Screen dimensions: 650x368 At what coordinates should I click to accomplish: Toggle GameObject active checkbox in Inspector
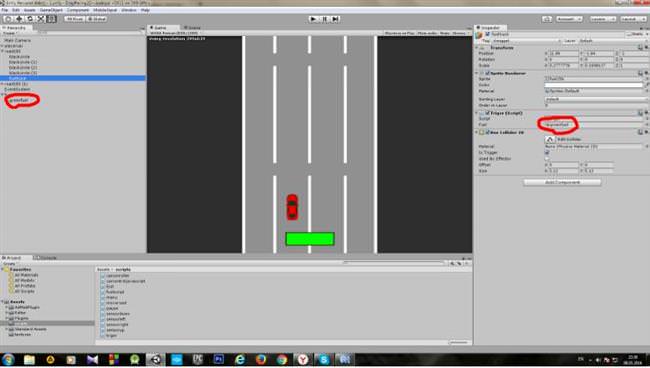pos(488,34)
